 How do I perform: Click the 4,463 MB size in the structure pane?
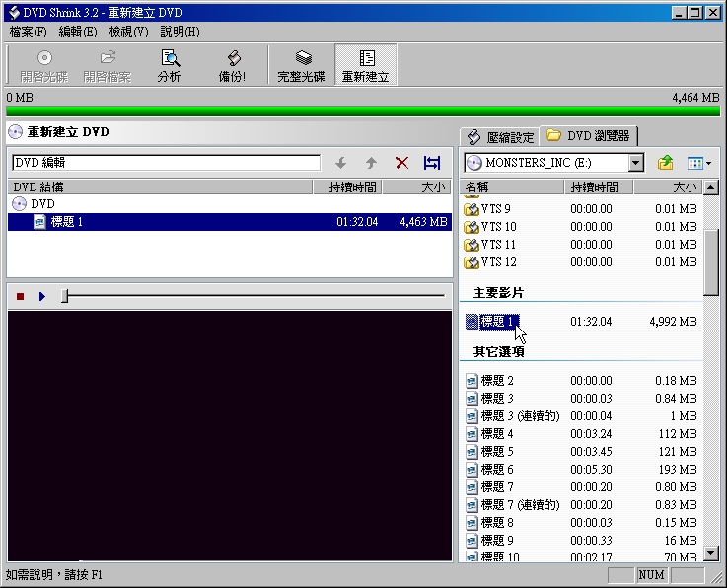(424, 222)
